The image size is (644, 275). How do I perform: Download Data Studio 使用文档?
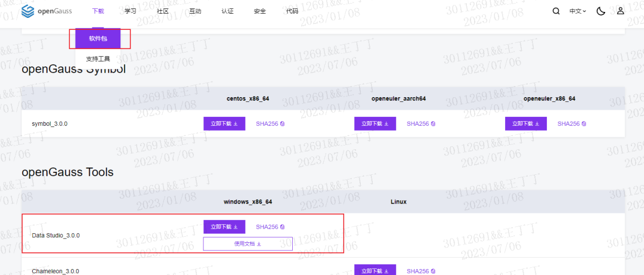(247, 244)
